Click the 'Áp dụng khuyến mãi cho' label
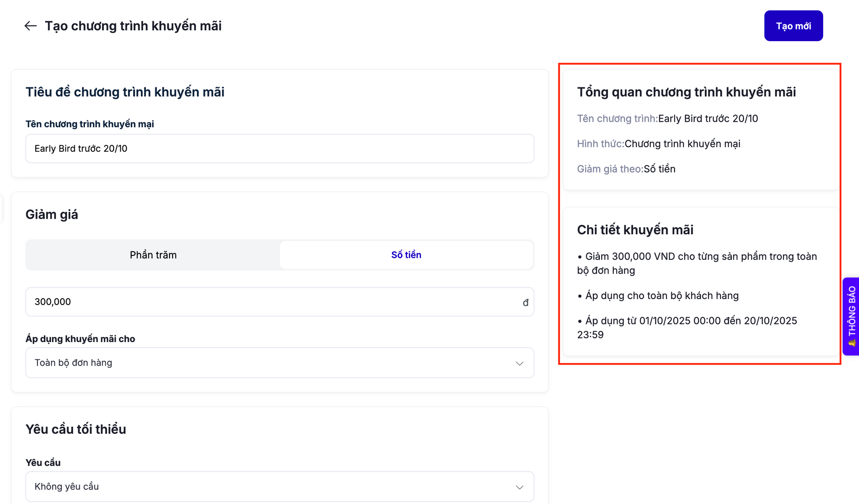The height and width of the screenshot is (504, 859). tap(80, 339)
